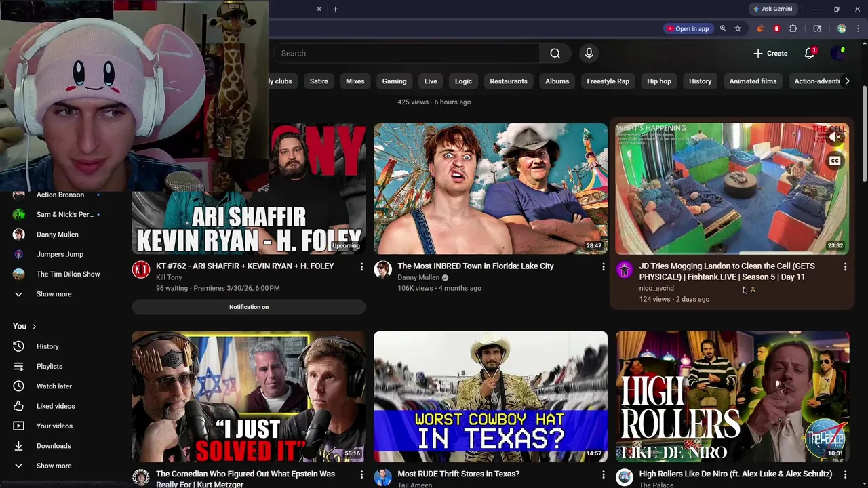868x488 pixels.
Task: Open Jumpers Jump subscription in sidebar
Action: coord(58,254)
